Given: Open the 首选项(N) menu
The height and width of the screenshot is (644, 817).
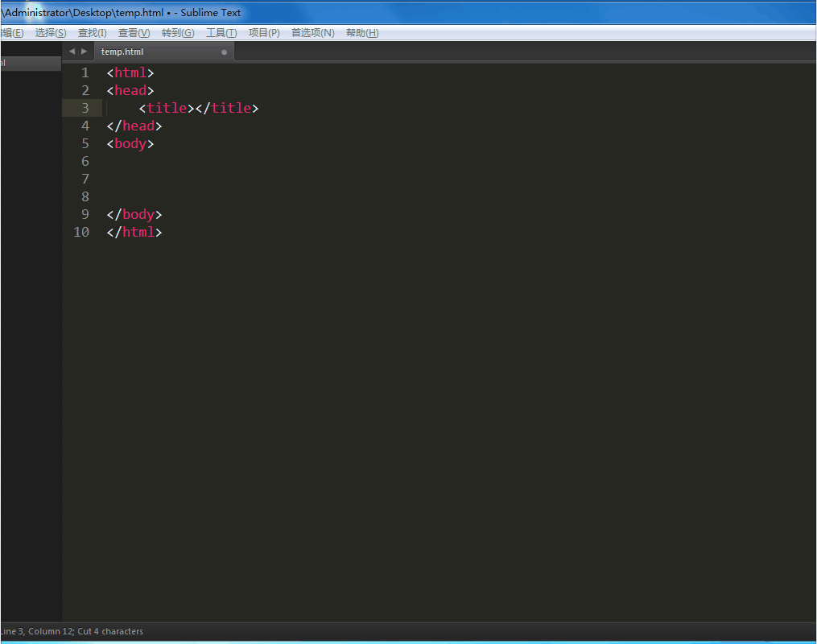Looking at the screenshot, I should [x=312, y=33].
